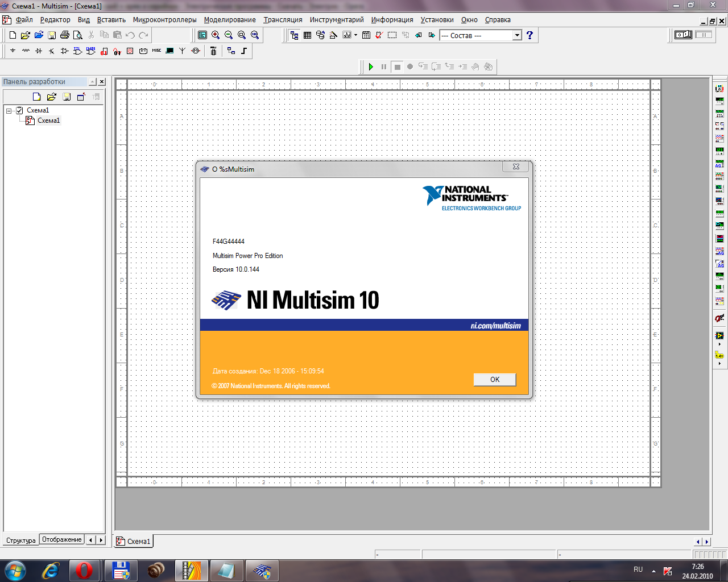This screenshot has height=582, width=728.
Task: Flip the simulation run switch at top right
Action: tap(683, 35)
